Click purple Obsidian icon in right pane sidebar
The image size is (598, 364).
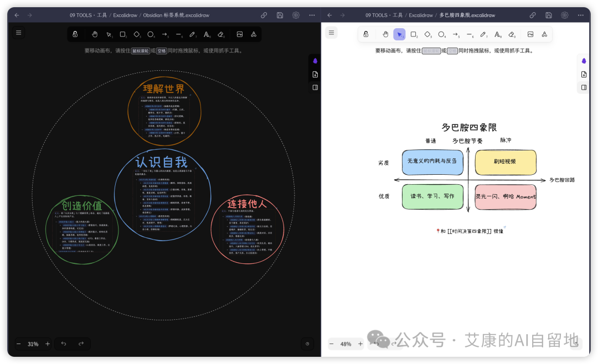coord(584,61)
